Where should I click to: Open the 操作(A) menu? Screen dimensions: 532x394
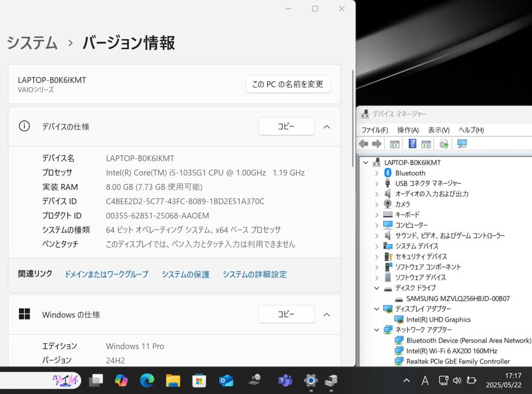coord(408,130)
